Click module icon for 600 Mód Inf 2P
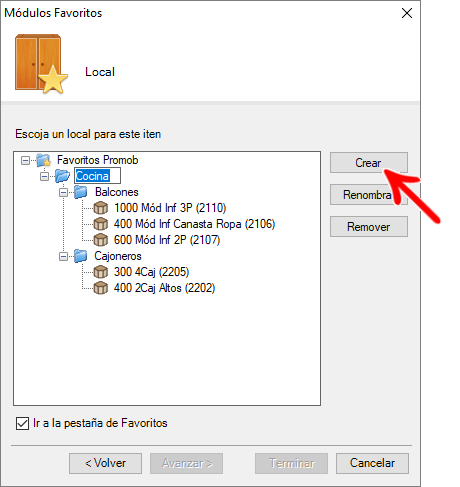The width and height of the screenshot is (460, 487). click(x=100, y=240)
